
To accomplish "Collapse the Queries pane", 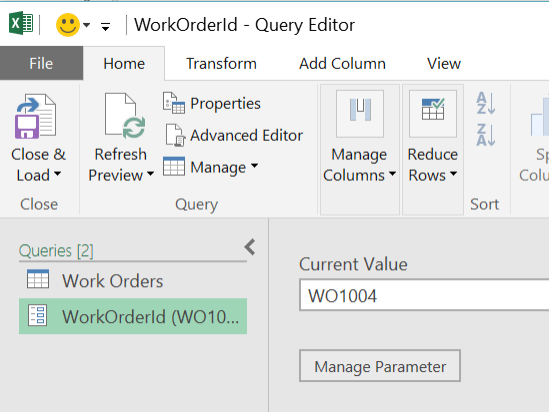I will point(250,247).
